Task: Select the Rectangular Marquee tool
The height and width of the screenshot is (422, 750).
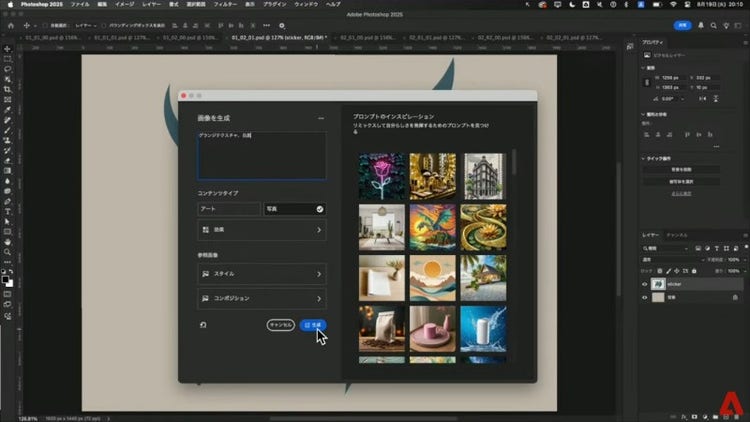Action: pos(7,59)
